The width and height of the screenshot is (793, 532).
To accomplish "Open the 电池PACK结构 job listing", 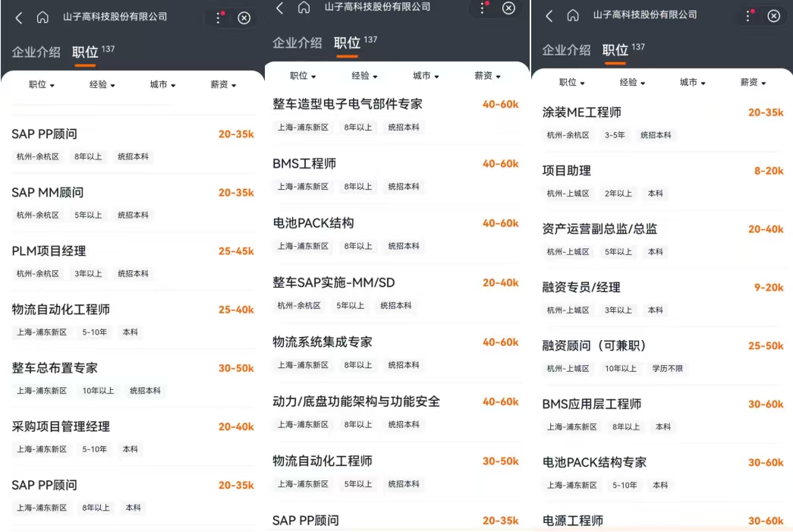I will 395,234.
